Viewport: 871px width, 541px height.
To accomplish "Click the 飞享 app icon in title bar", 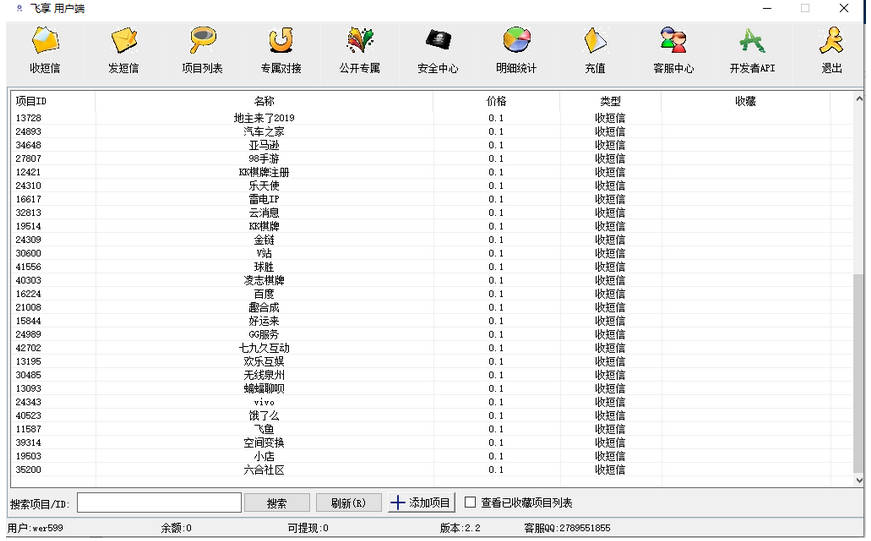I will (19, 8).
